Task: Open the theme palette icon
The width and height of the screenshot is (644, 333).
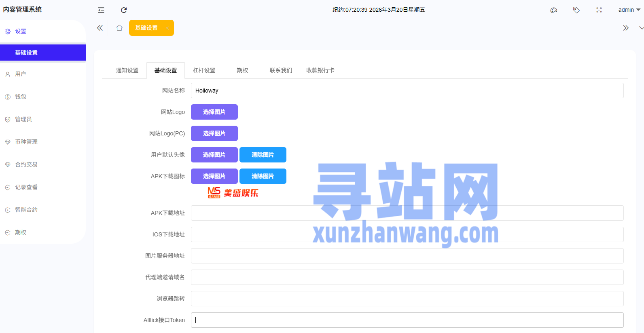Action: click(x=554, y=10)
